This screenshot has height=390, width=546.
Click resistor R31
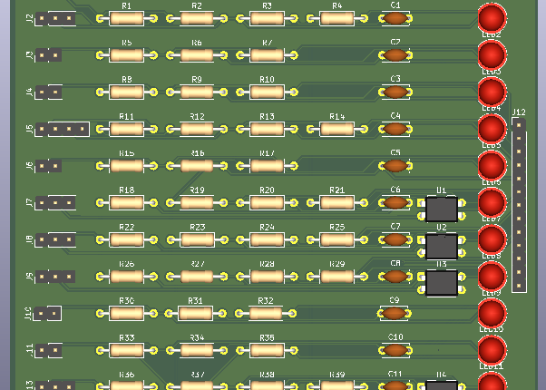(x=196, y=314)
